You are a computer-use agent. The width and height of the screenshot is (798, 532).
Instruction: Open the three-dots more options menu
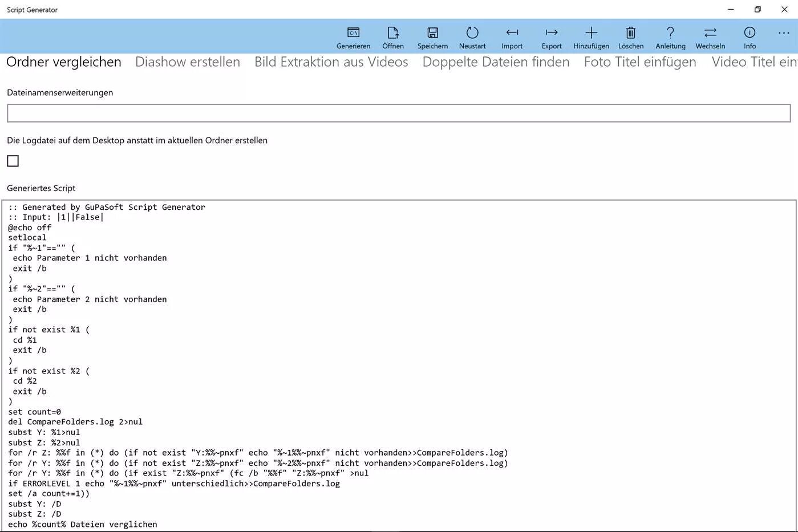784,33
